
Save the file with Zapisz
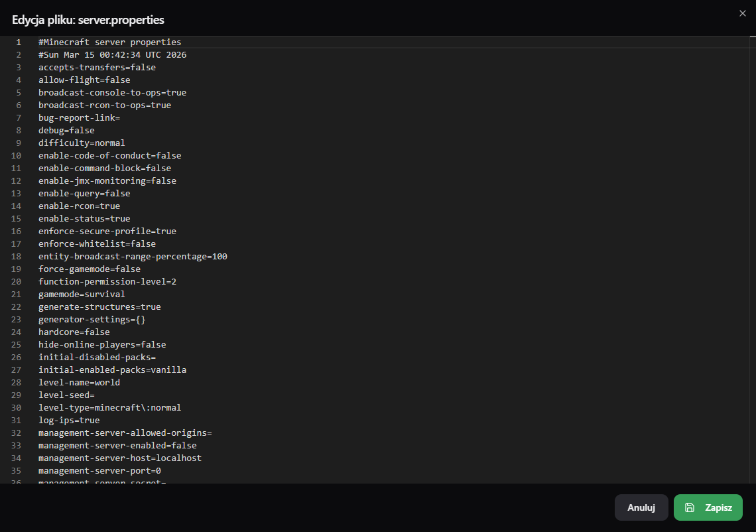[x=708, y=507]
